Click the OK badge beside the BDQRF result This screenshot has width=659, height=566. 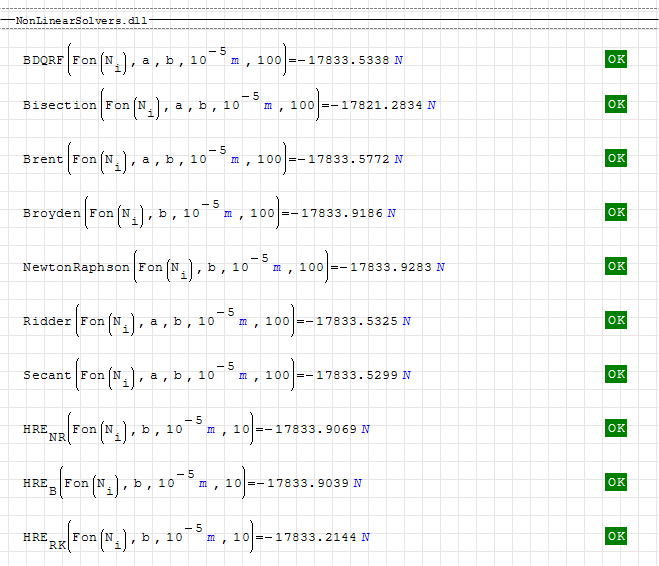(x=616, y=59)
